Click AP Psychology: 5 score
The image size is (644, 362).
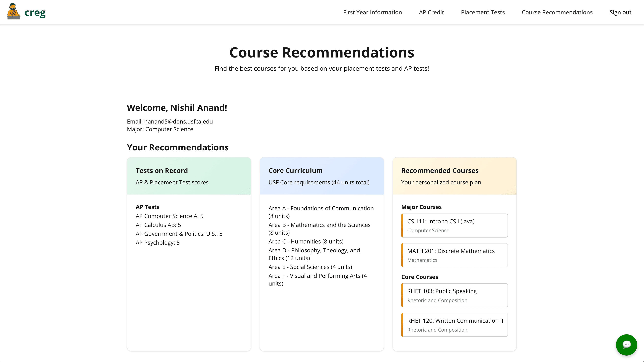tap(157, 243)
